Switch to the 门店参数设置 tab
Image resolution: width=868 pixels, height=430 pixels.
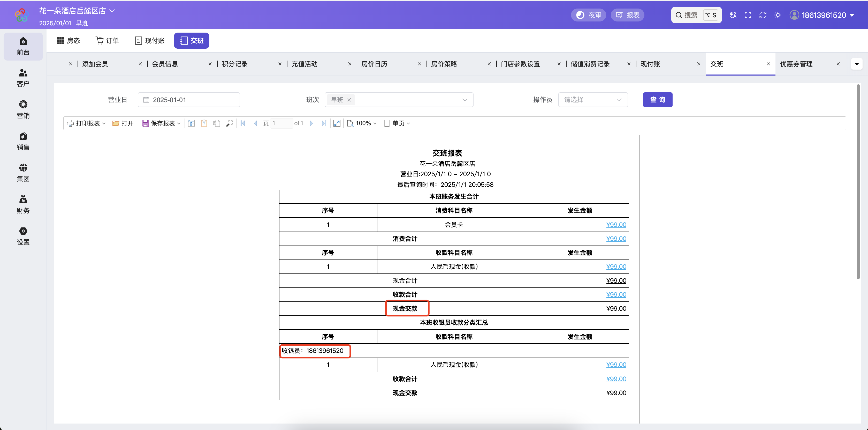pyautogui.click(x=520, y=64)
